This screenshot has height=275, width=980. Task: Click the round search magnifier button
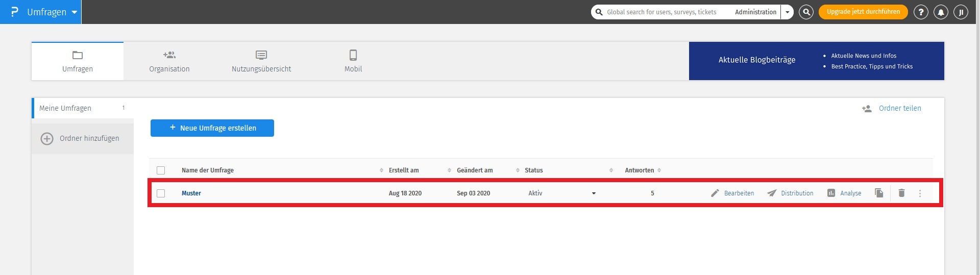pyautogui.click(x=806, y=12)
